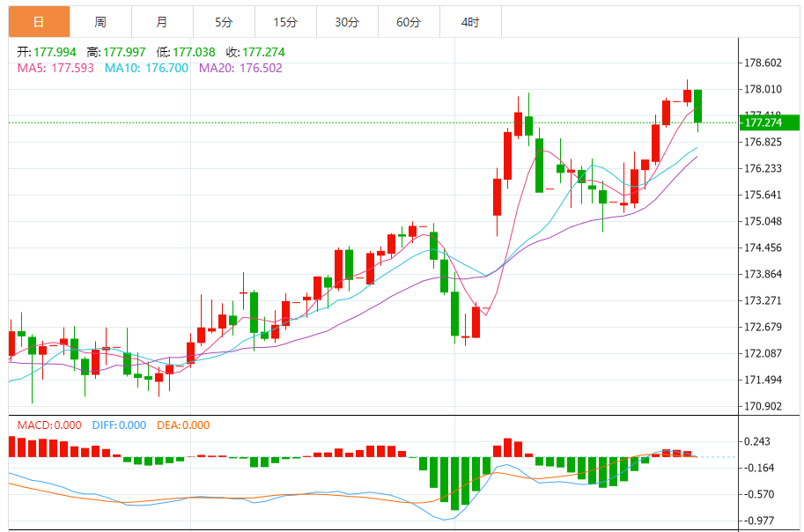Click the DIFF: 0.000 label
Screen dimensions: 804x532
tap(117, 425)
